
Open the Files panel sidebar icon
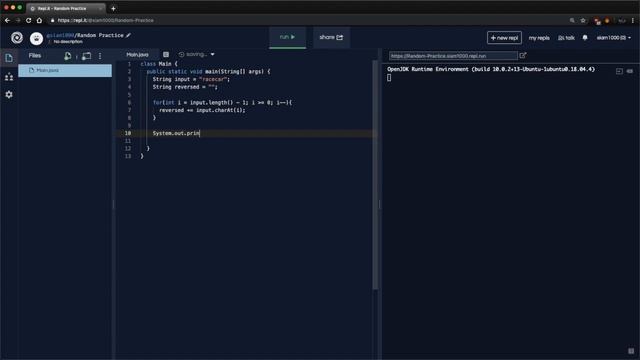[9, 58]
